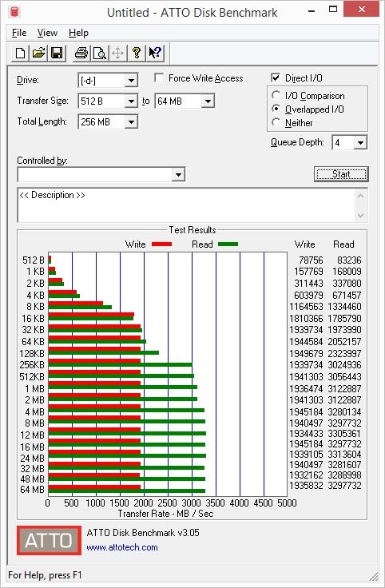385x588 pixels.
Task: Click the New document toolbar icon
Action: coord(20,53)
